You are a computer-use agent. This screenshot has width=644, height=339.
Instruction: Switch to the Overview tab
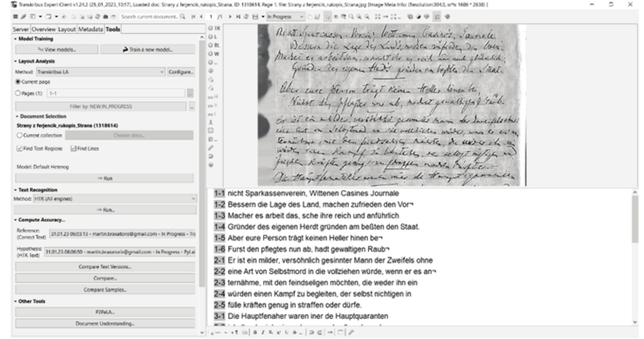tap(43, 29)
